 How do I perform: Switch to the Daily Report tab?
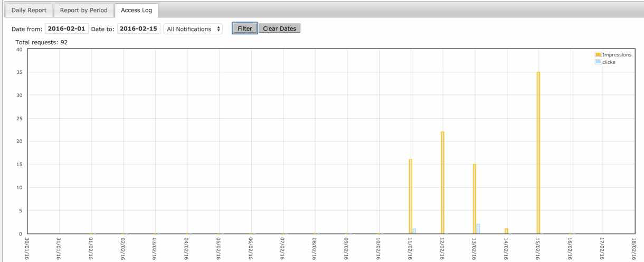coord(29,10)
